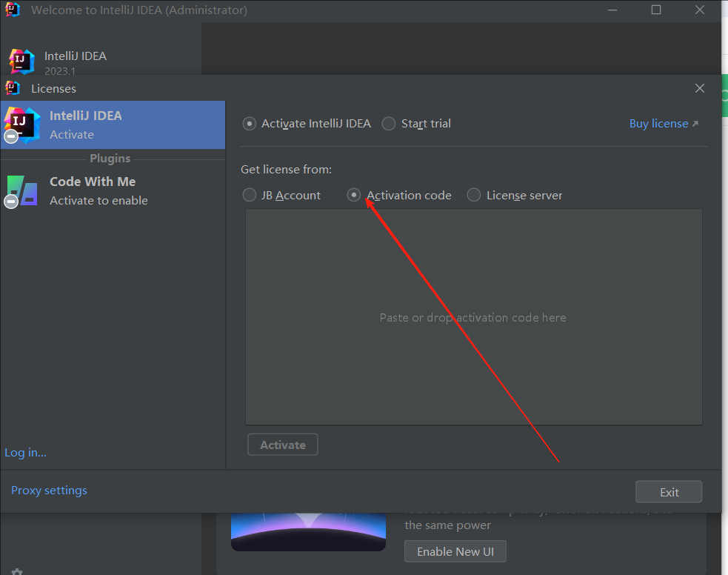This screenshot has width=728, height=575.
Task: Select Code With Me plugin entry
Action: tap(113, 191)
